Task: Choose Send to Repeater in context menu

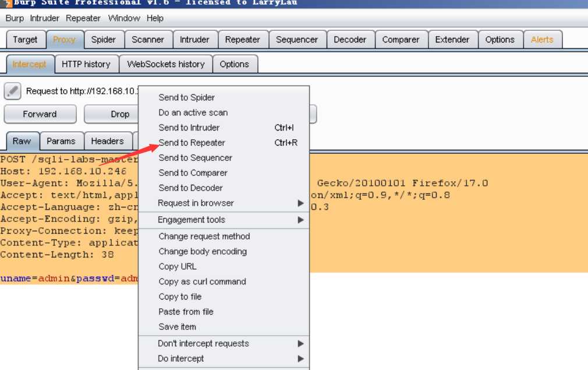Action: click(x=224, y=143)
